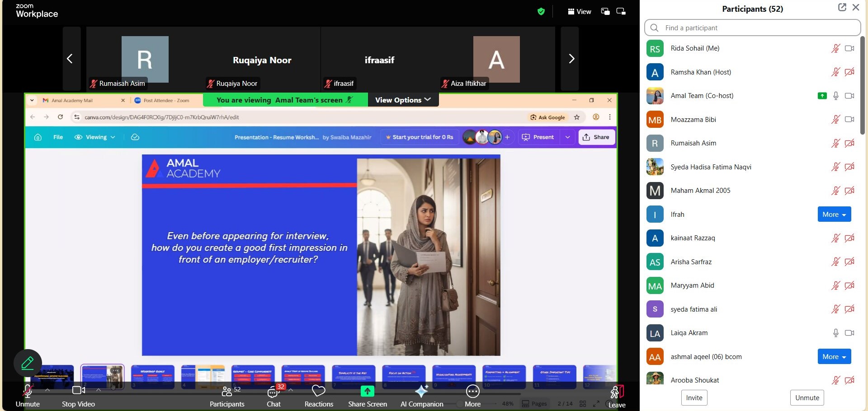Open More dropdown for ashmal aqeel
The image size is (868, 411).
coord(834,357)
